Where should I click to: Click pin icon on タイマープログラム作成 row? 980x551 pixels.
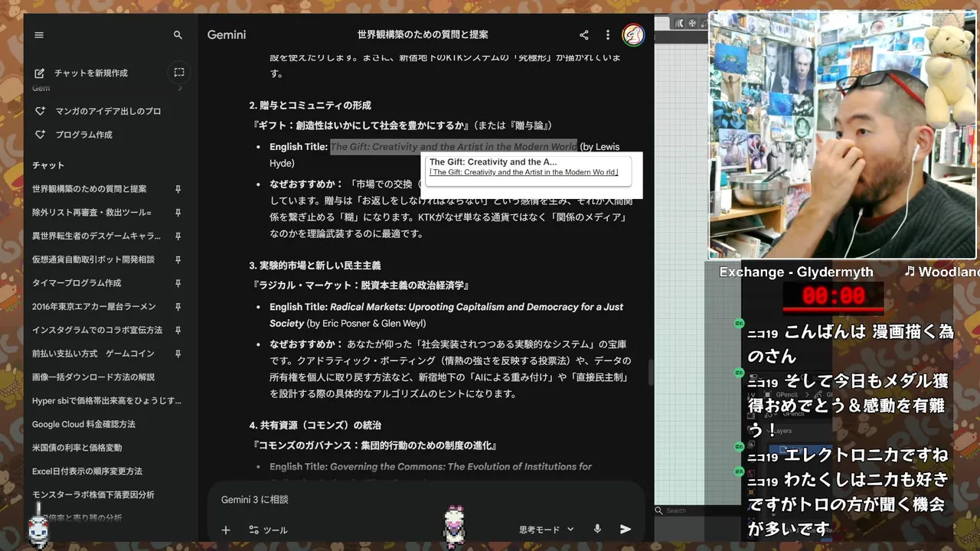click(178, 283)
